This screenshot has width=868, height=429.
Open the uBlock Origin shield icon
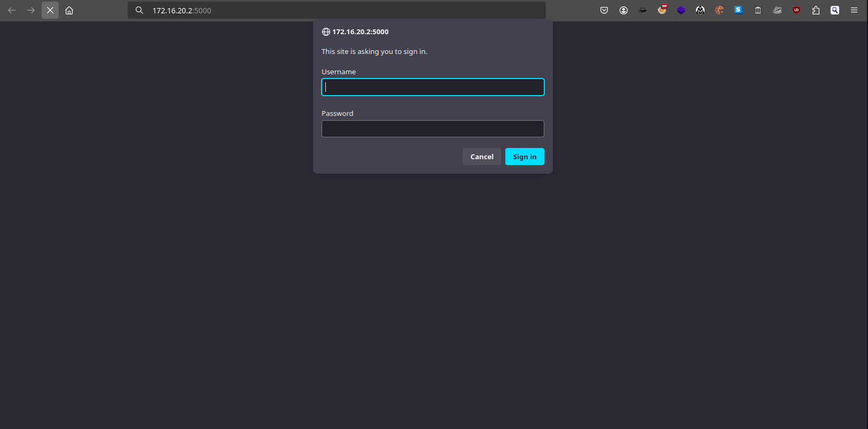(x=796, y=10)
